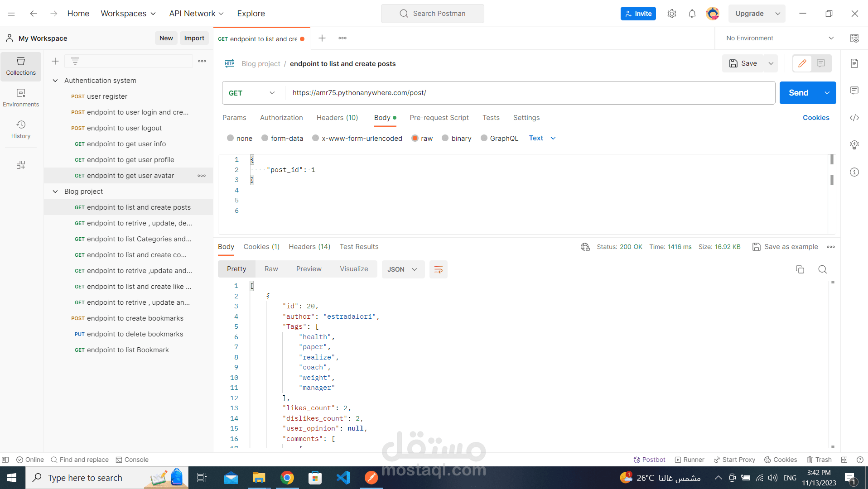Open the settings gear icon

[672, 14]
